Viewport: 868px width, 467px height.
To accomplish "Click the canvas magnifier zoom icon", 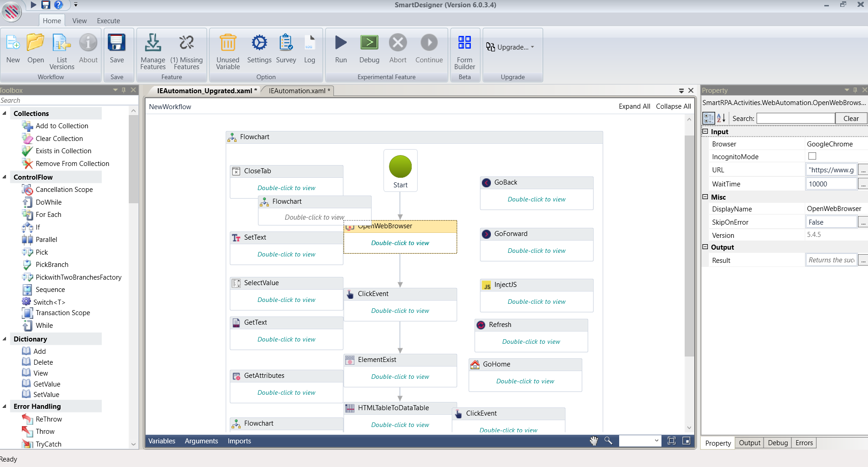I will click(608, 441).
